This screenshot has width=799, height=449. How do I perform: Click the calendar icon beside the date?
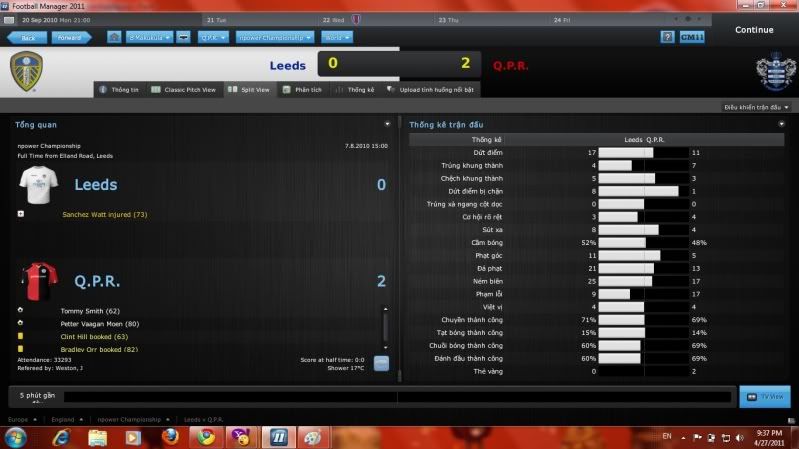click(9, 20)
